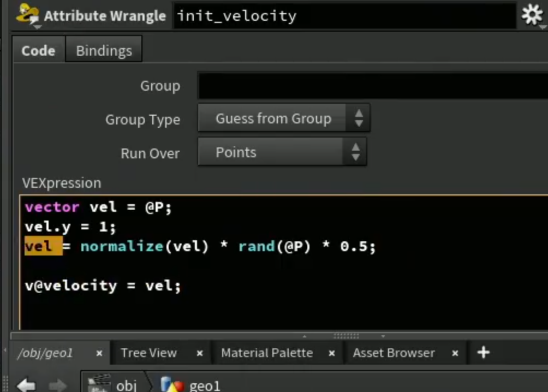Open the Group Type dropdown
Screen dimensions: 548x392
[x=284, y=118]
